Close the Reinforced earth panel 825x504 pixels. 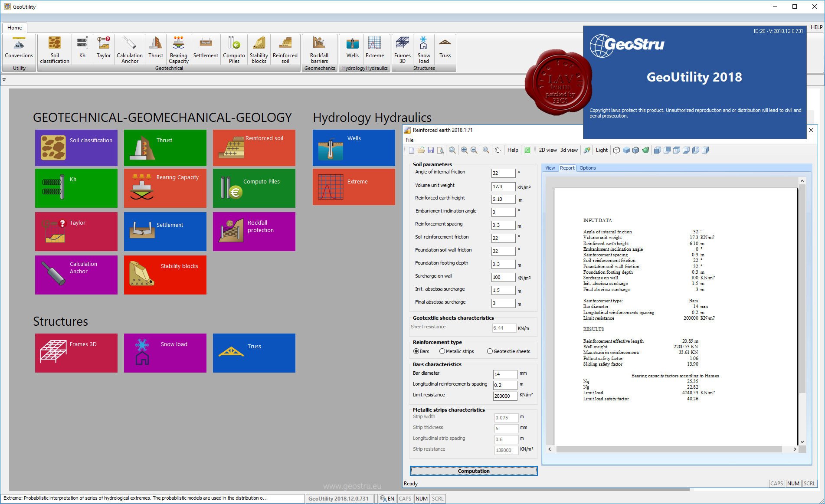[811, 130]
